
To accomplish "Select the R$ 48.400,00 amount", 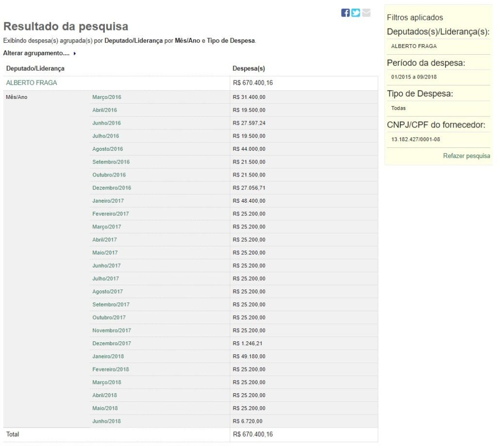I will pos(249,201).
